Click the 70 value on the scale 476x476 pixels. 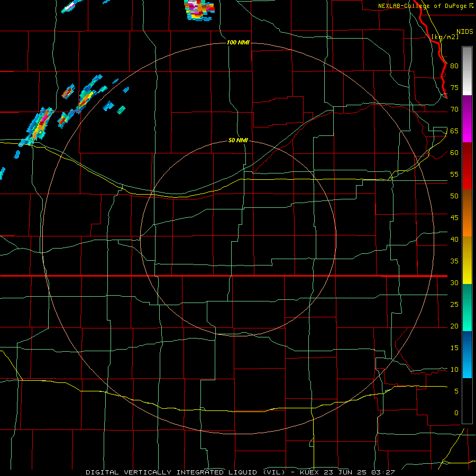pyautogui.click(x=454, y=109)
